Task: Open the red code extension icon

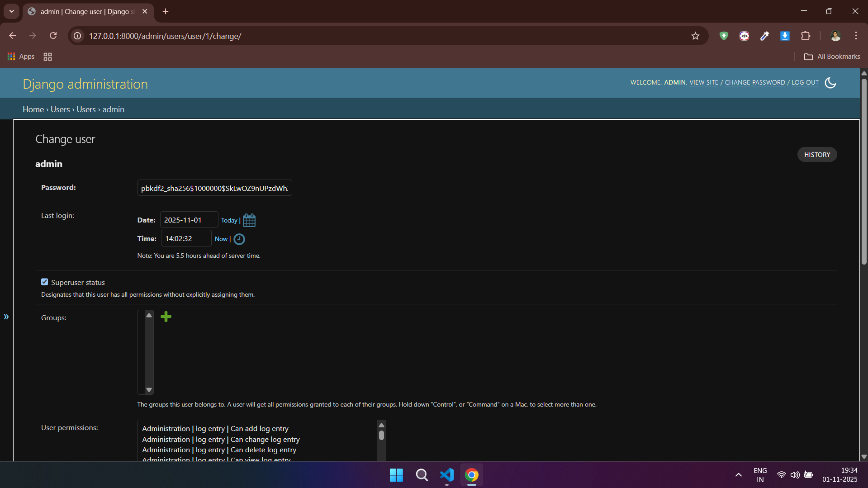Action: (x=744, y=36)
